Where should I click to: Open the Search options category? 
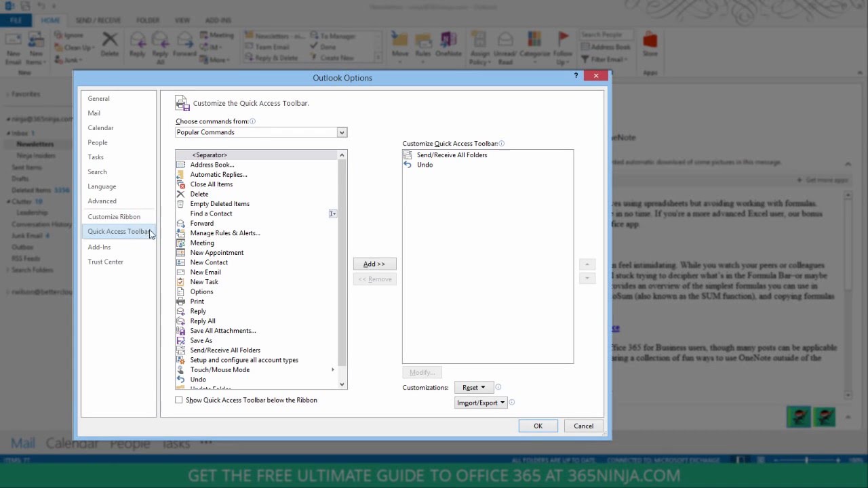(97, 171)
